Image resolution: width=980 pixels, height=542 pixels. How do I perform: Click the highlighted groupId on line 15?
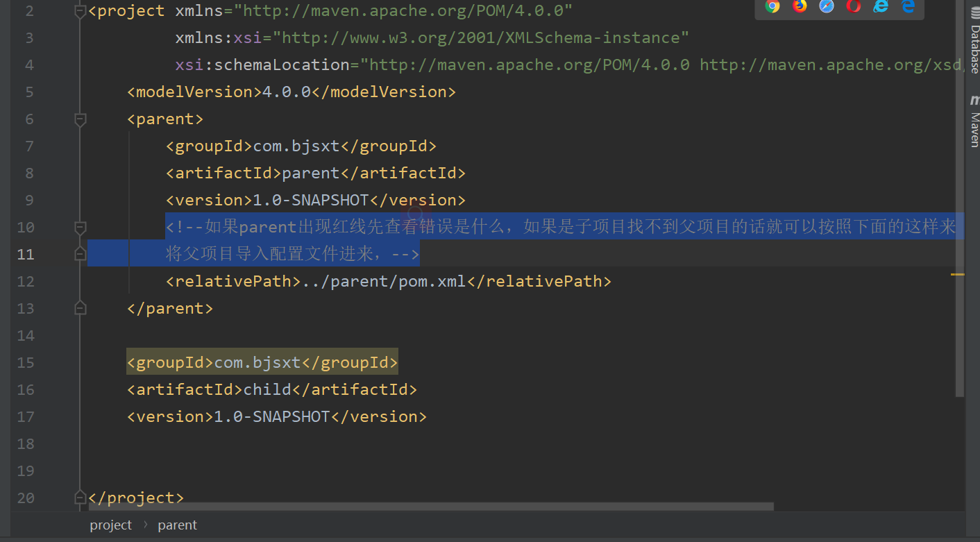[262, 362]
